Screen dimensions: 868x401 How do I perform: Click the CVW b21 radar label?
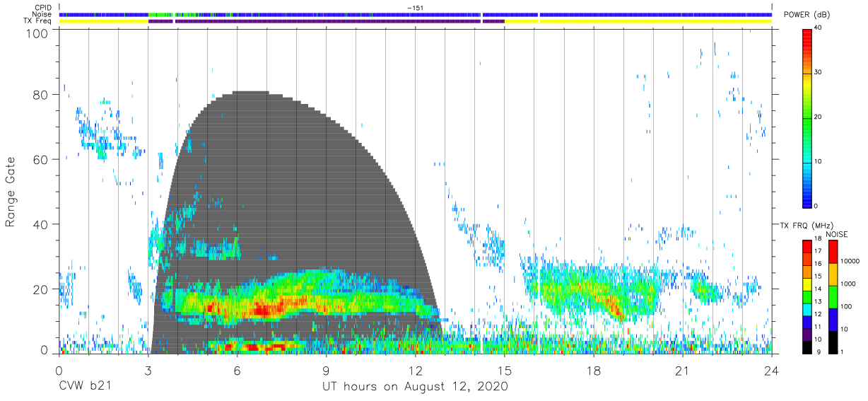tap(86, 386)
